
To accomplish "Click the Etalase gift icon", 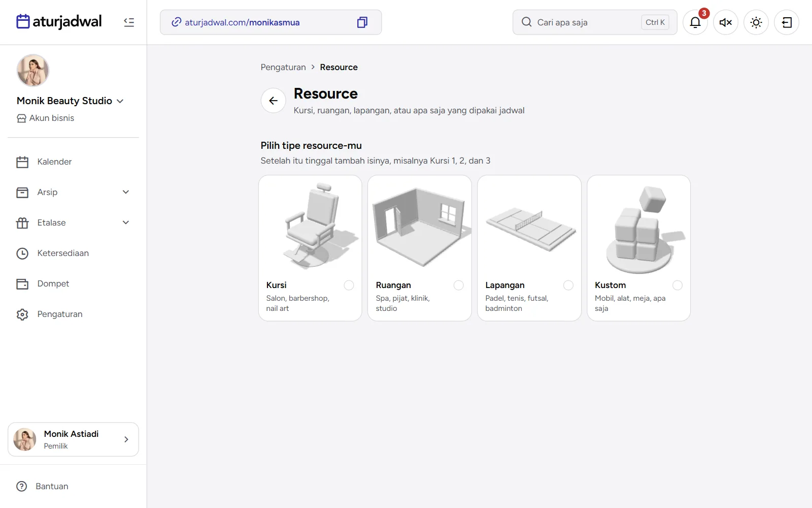I will click(22, 223).
